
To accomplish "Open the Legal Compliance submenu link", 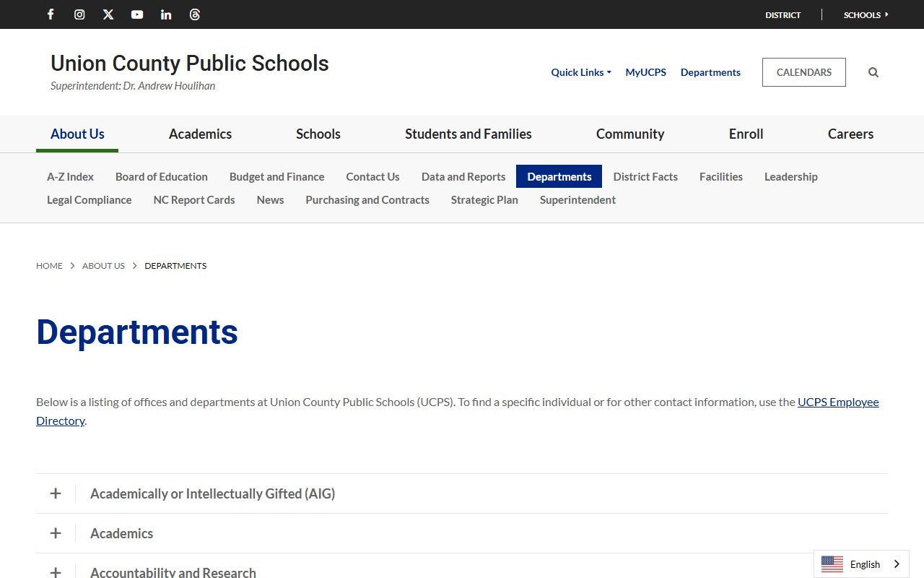I will [90, 199].
